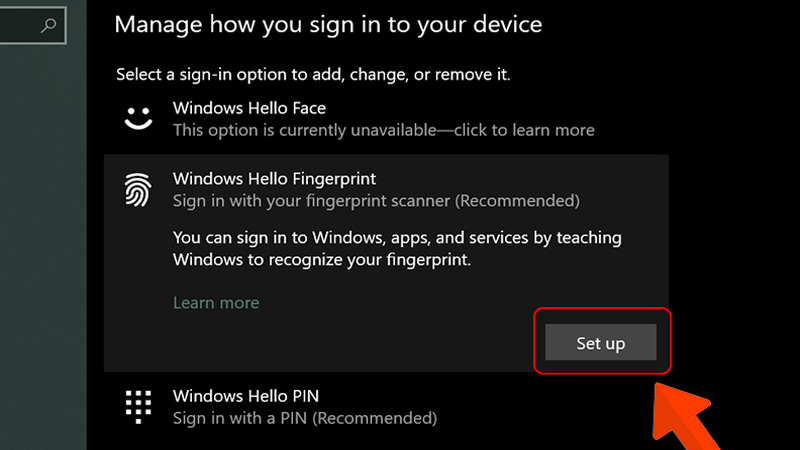Screen dimensions: 800x450
Task: Click the Windows Hello PIN keypad icon
Action: [138, 406]
